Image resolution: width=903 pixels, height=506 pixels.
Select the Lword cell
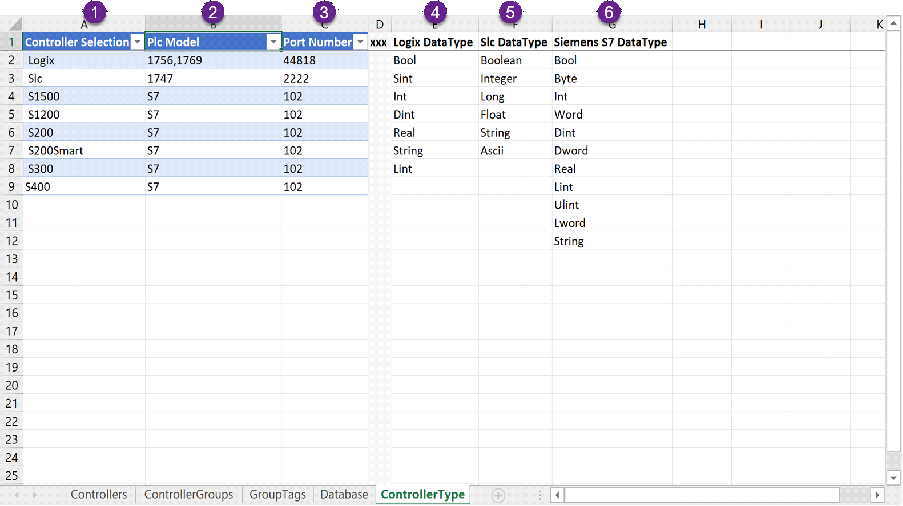[612, 223]
